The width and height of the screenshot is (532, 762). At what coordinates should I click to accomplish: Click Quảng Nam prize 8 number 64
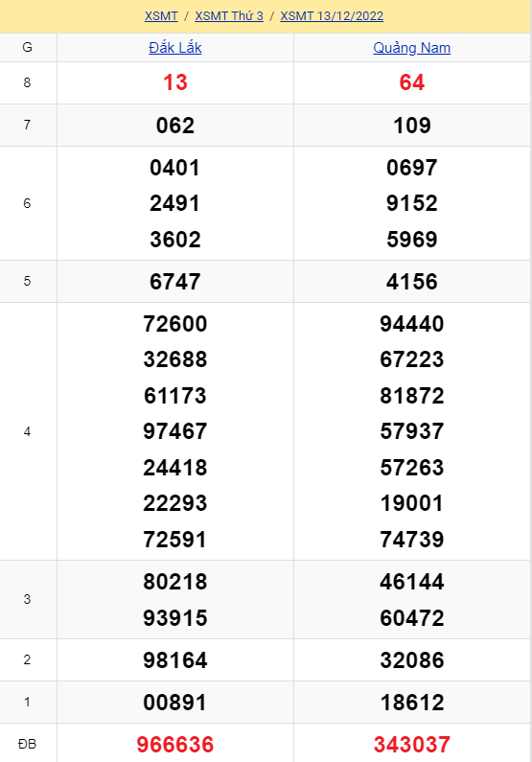pos(411,82)
